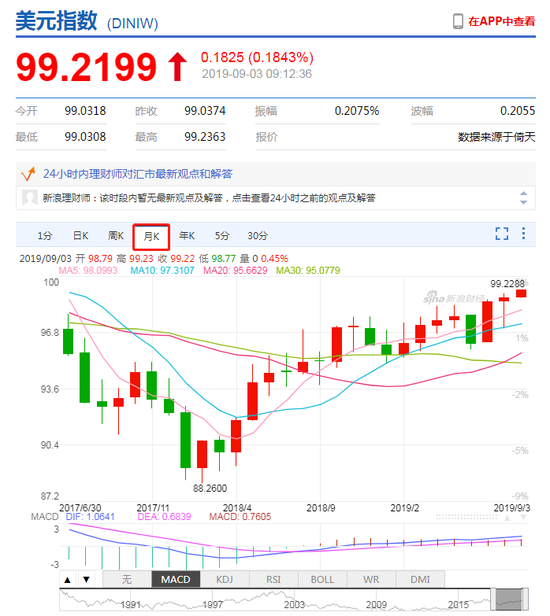
Task: Select the DMI indicator button
Action: click(x=420, y=579)
